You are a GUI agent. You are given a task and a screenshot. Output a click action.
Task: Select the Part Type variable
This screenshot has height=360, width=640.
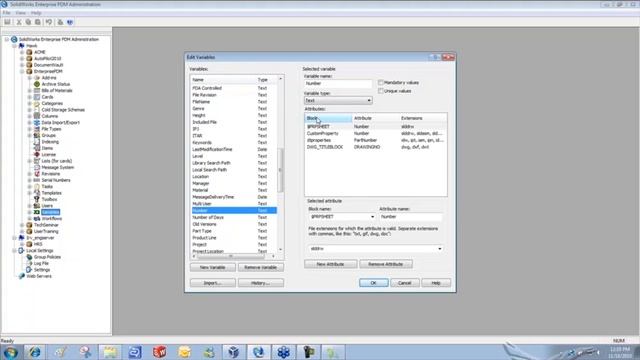(x=234, y=231)
